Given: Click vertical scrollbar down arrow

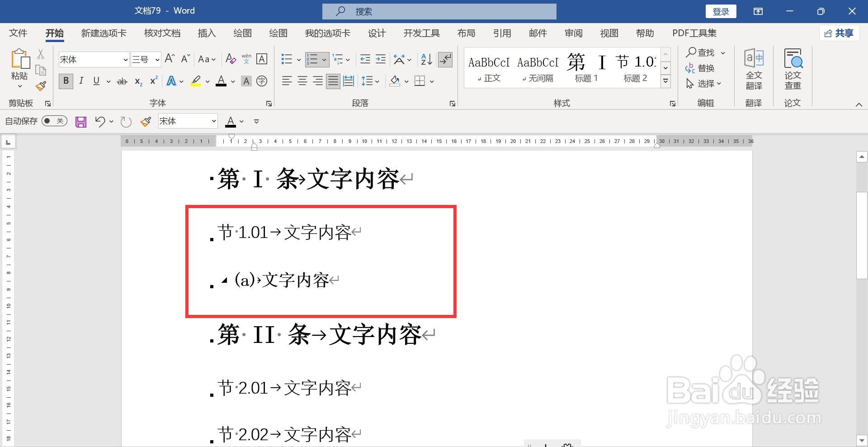Looking at the screenshot, I should click(x=862, y=440).
